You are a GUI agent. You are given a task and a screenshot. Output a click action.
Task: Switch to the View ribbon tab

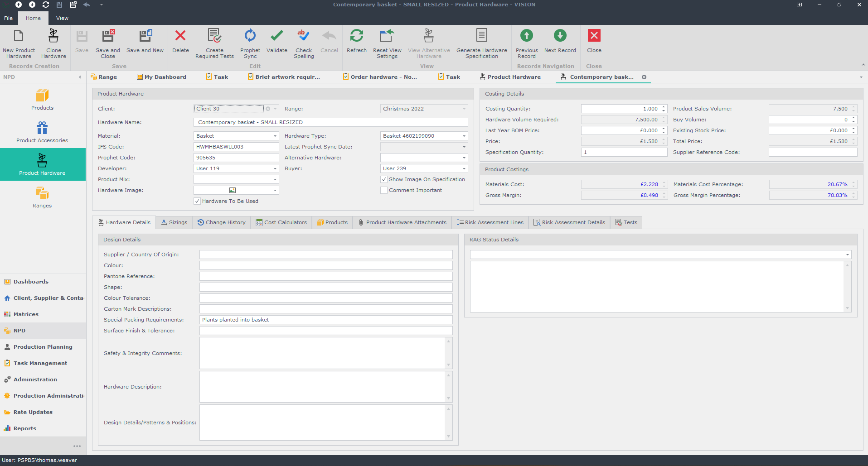pos(62,18)
